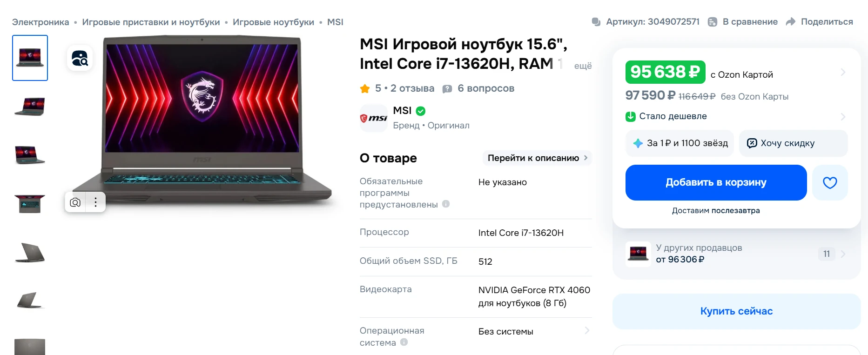The image size is (868, 355).
Task: Go to Игровые ноутбуки breadcrumb
Action: pyautogui.click(x=273, y=22)
